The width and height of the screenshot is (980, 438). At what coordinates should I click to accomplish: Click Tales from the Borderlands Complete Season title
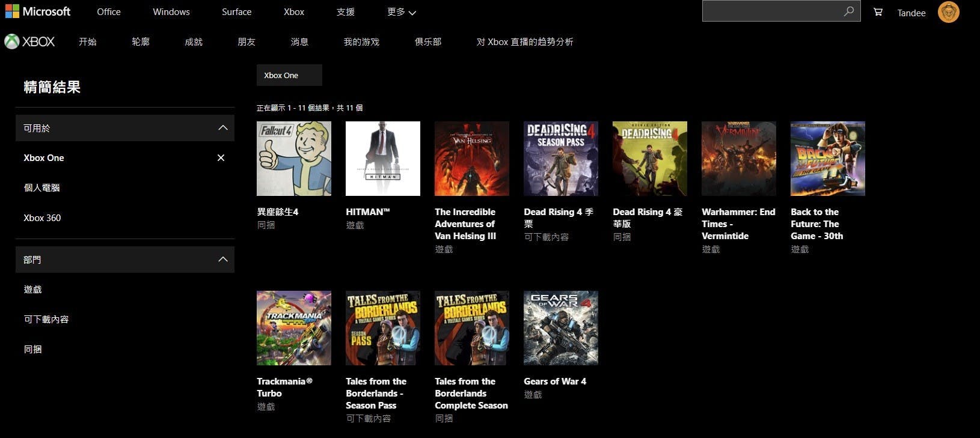tap(471, 393)
